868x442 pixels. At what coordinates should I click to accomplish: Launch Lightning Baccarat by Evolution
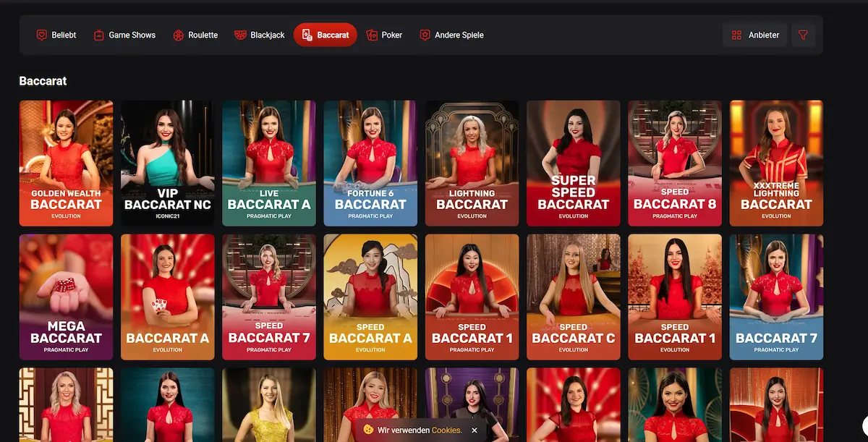tap(472, 163)
